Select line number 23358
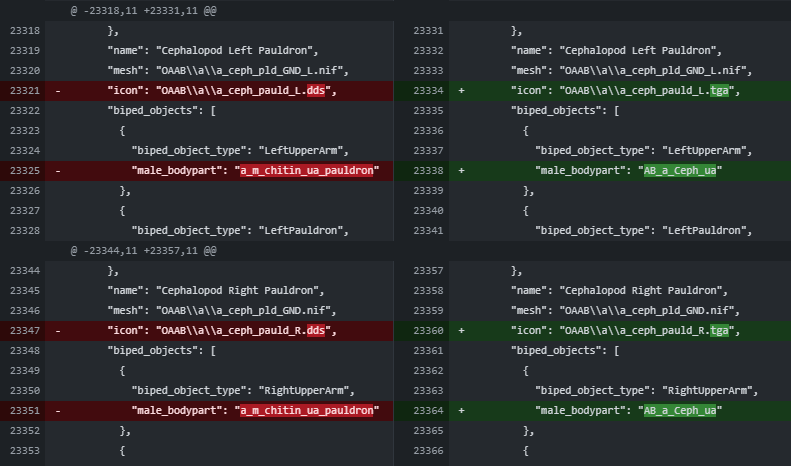The height and width of the screenshot is (466, 791). point(428,290)
